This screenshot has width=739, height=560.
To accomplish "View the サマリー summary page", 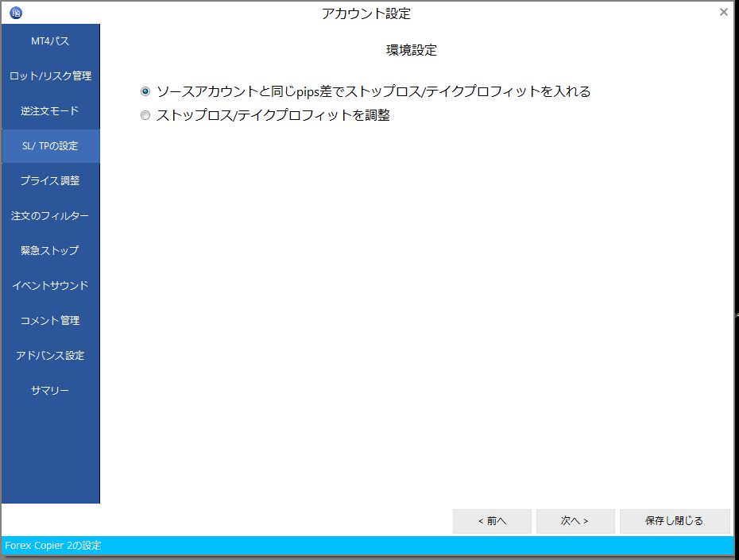I will (49, 390).
